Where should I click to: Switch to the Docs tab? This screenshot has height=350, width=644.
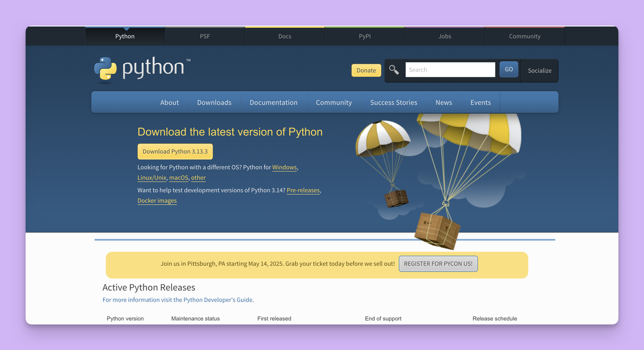click(x=284, y=36)
